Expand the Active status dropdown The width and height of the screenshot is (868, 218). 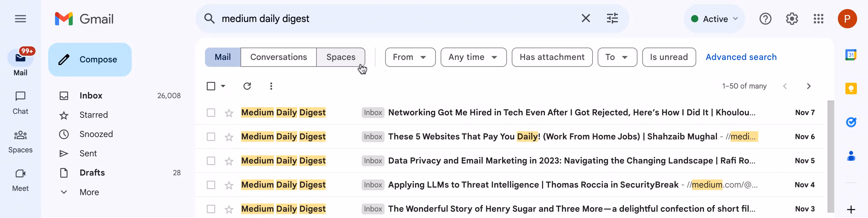click(714, 19)
